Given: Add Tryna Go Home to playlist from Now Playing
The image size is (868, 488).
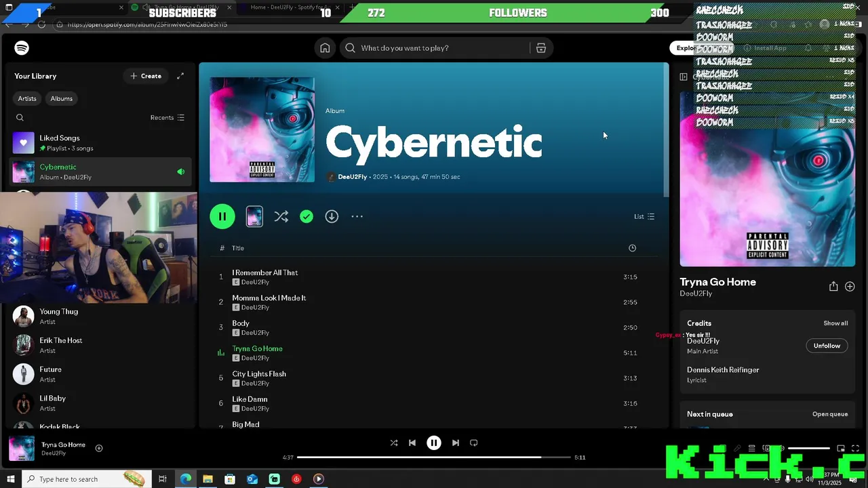Looking at the screenshot, I should click(850, 287).
